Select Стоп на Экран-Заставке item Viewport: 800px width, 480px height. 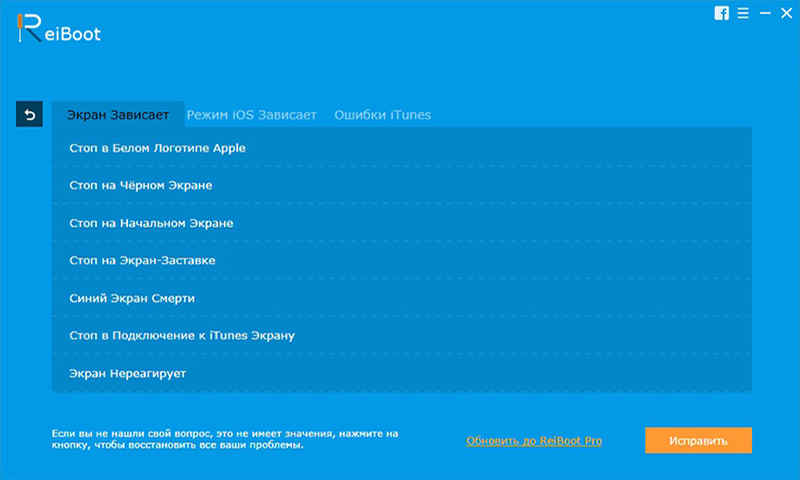click(402, 261)
